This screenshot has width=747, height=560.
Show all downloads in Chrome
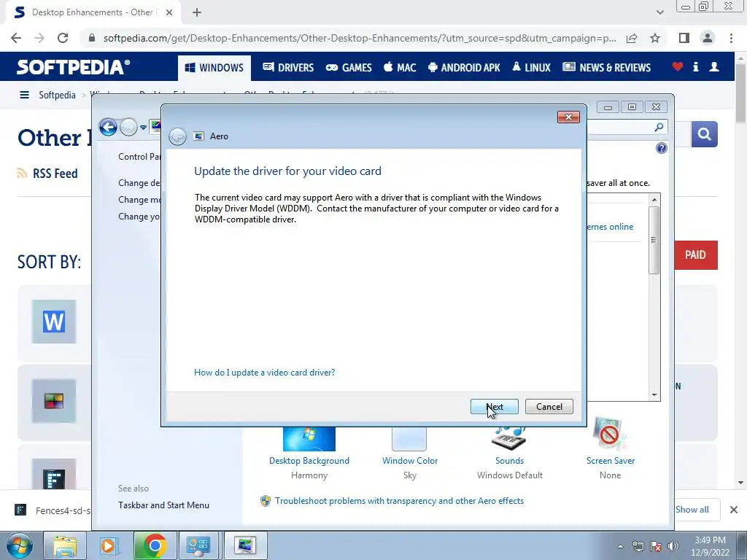point(692,510)
